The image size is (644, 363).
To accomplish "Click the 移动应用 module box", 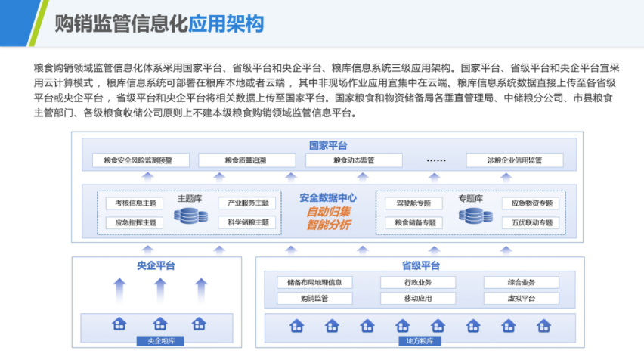I will (418, 299).
